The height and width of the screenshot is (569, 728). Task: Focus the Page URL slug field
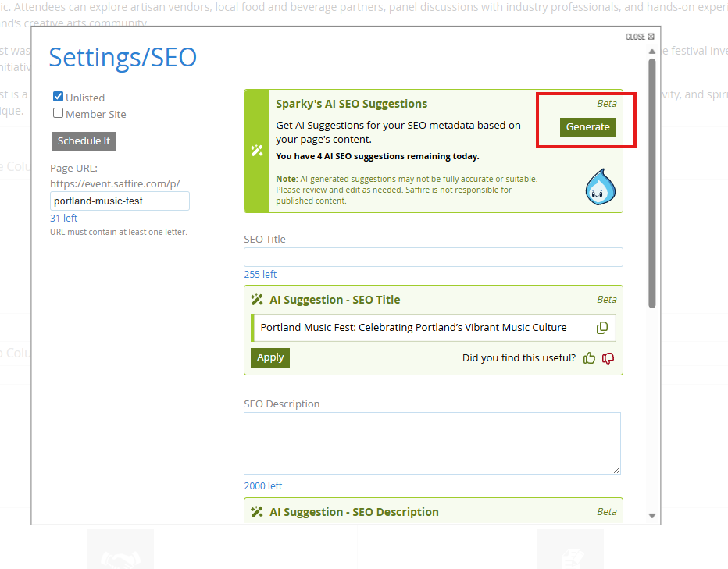[120, 201]
